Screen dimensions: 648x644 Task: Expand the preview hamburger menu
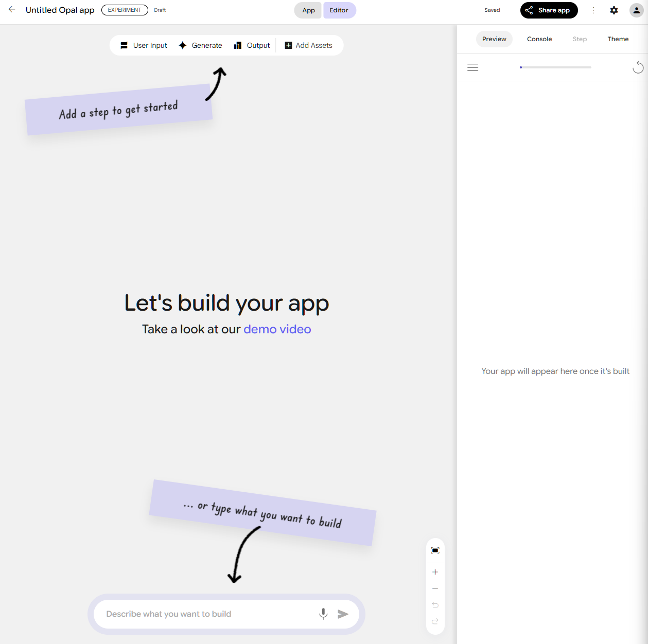(x=472, y=67)
